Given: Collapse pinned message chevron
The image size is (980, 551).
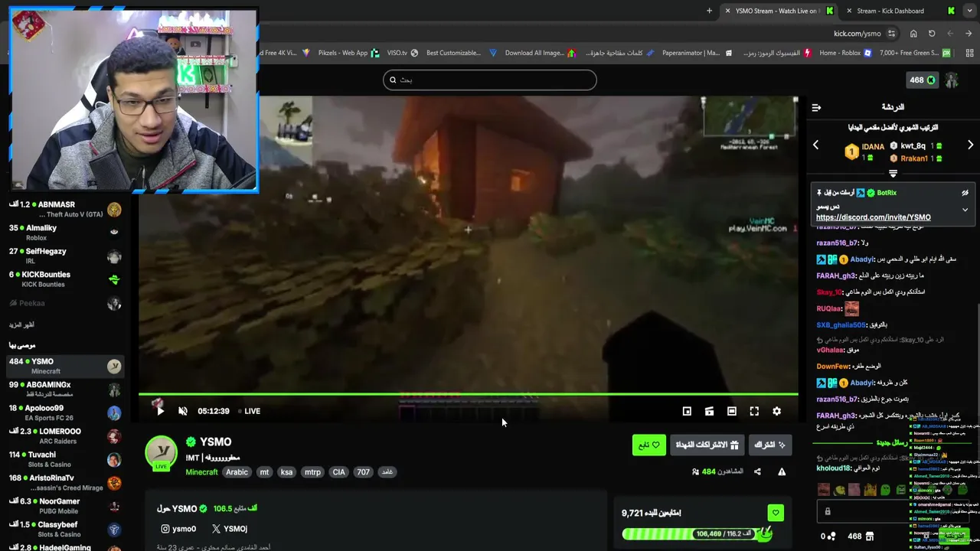Looking at the screenshot, I should (965, 210).
